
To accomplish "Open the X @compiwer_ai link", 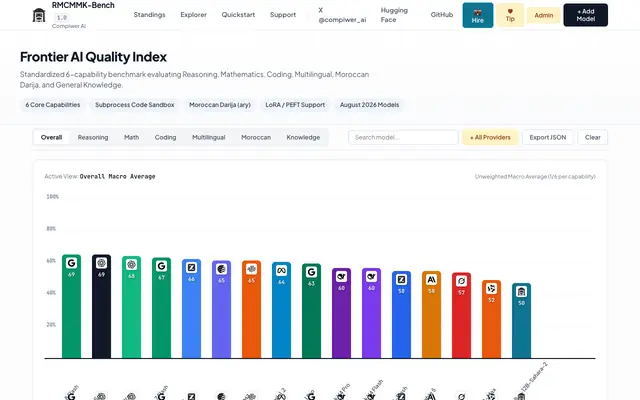I will (x=342, y=15).
